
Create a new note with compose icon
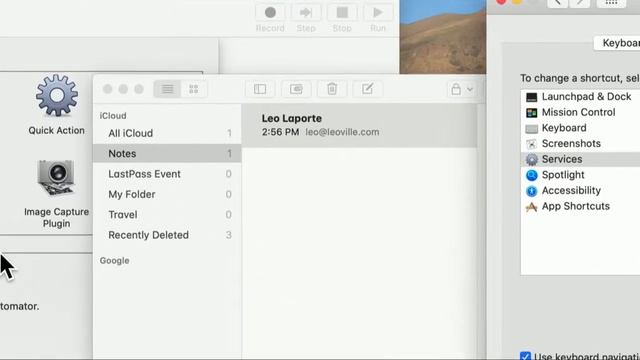(x=367, y=89)
